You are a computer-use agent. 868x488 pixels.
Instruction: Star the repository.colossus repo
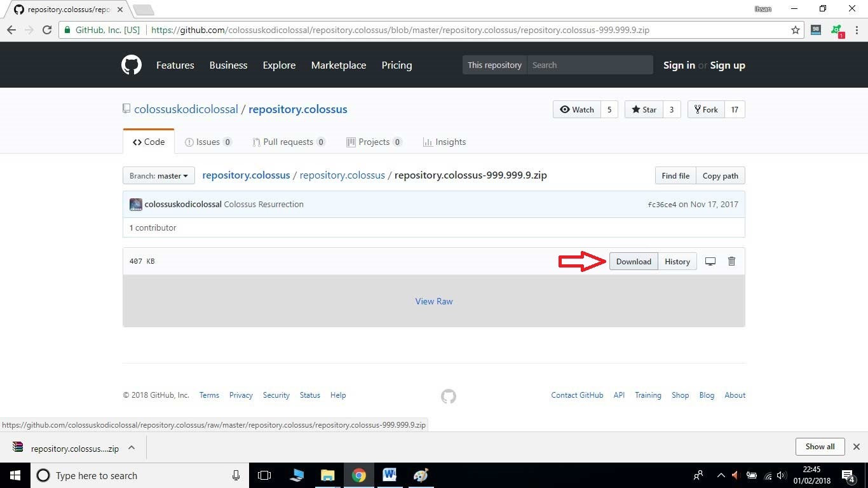coord(644,109)
